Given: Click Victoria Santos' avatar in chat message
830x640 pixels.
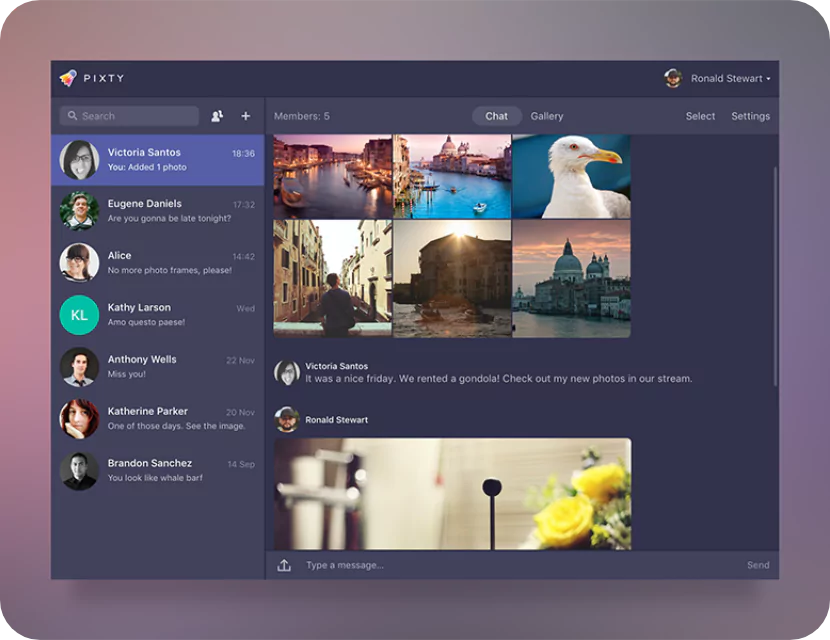Looking at the screenshot, I should click(287, 373).
